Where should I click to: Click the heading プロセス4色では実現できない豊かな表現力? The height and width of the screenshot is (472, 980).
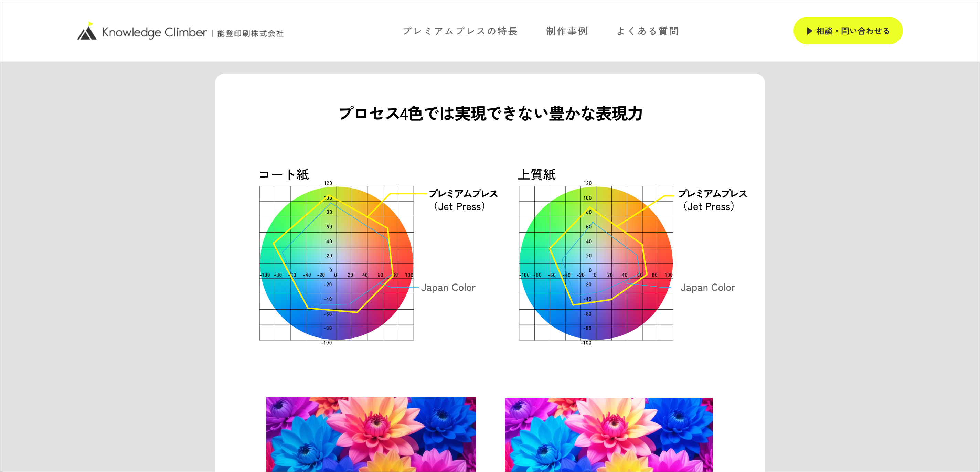pyautogui.click(x=490, y=114)
